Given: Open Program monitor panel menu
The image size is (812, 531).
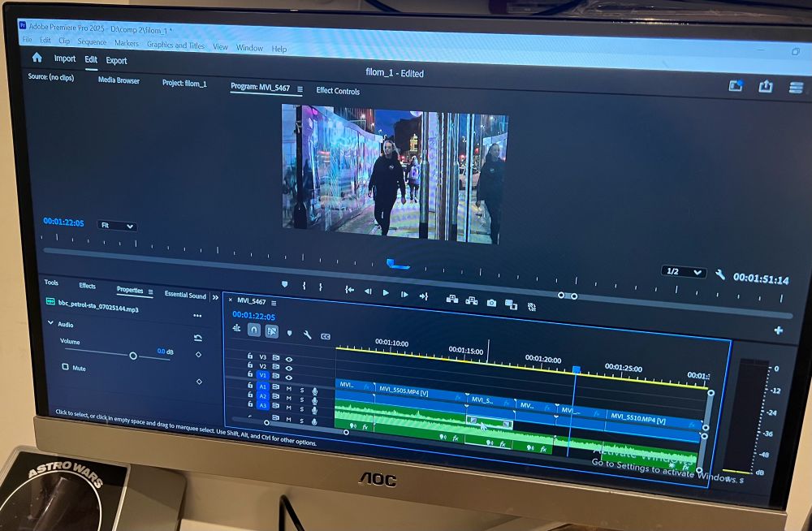Looking at the screenshot, I should pos(300,89).
